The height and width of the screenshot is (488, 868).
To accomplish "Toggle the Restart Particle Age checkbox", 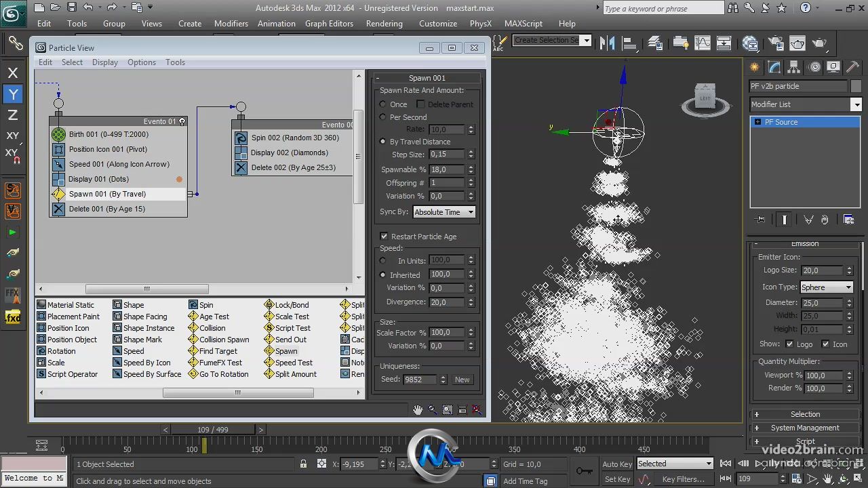I will pos(384,237).
